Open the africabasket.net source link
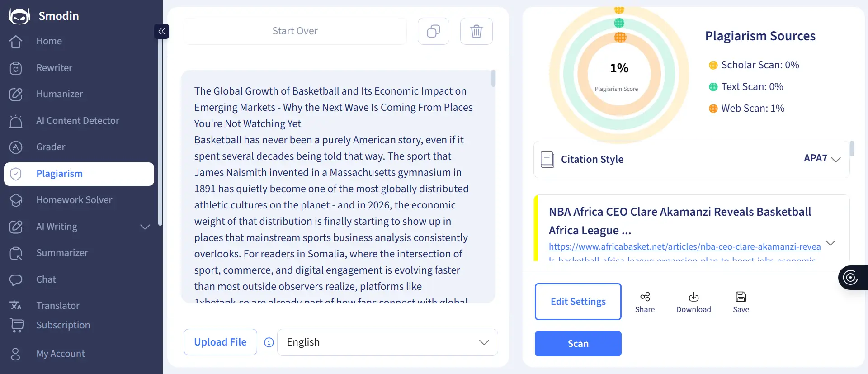This screenshot has height=374, width=868. pyautogui.click(x=684, y=246)
